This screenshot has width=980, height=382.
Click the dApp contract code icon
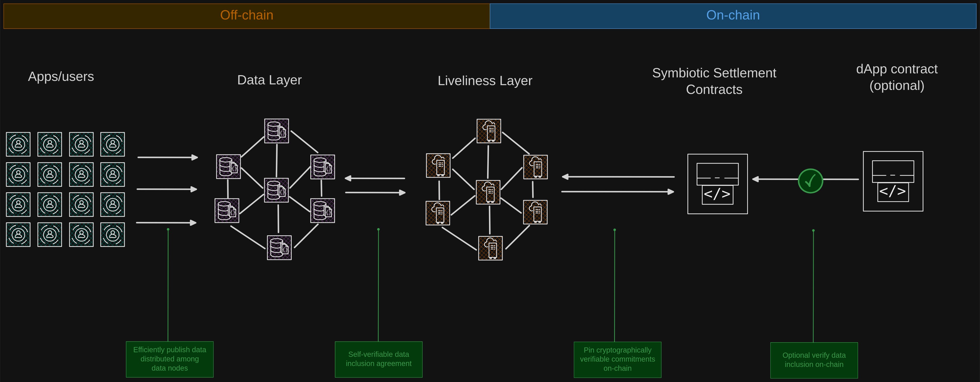point(893,181)
